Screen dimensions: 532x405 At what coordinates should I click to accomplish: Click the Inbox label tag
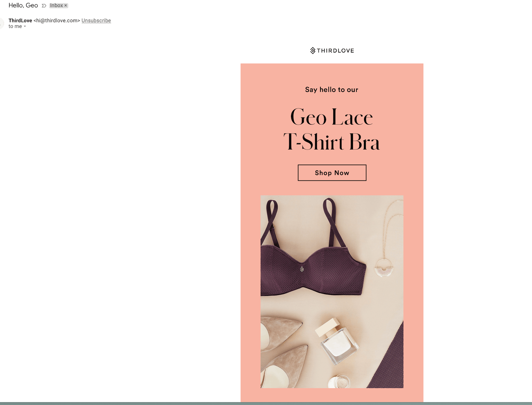pos(56,6)
